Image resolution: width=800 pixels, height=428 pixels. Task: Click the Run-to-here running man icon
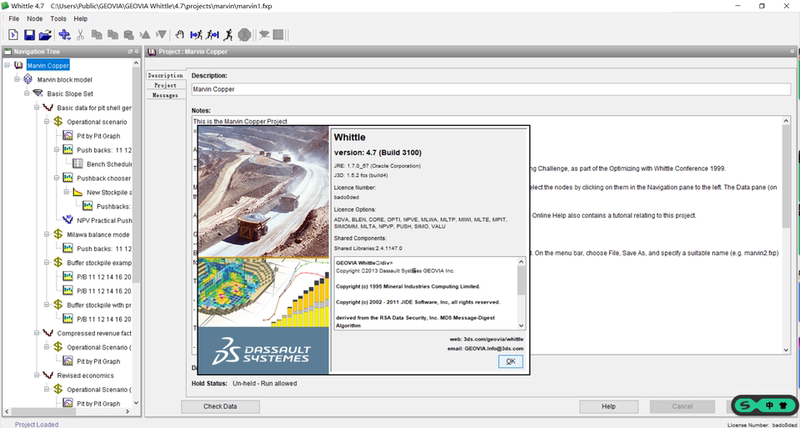pos(196,35)
